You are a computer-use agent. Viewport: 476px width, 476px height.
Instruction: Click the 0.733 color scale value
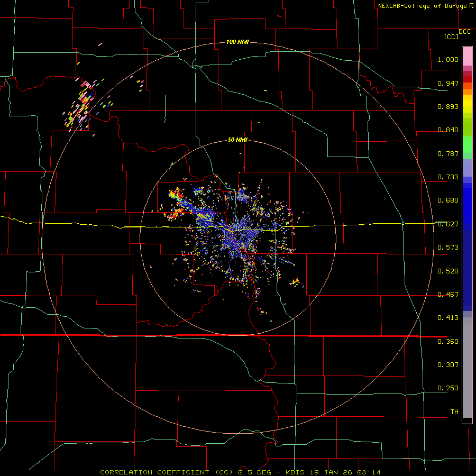click(x=448, y=177)
